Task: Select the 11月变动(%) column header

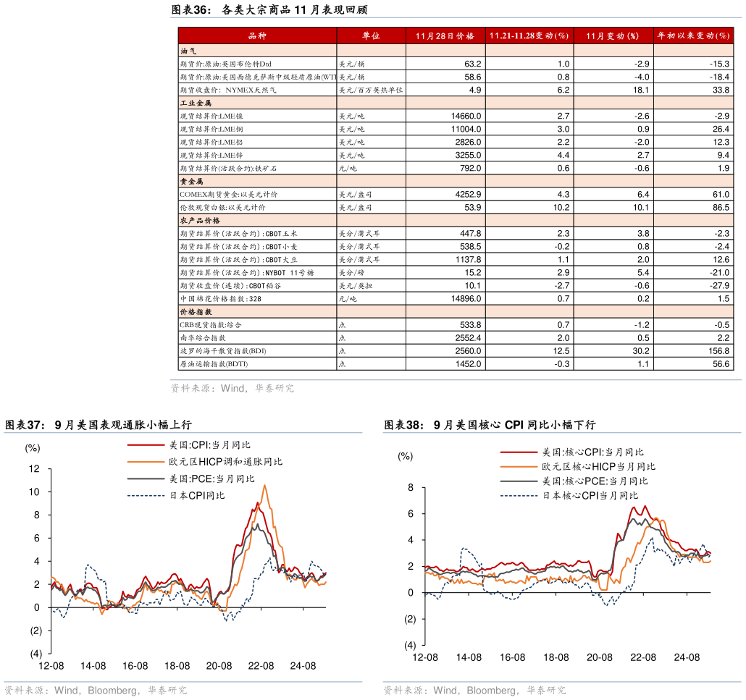Action: (613, 35)
